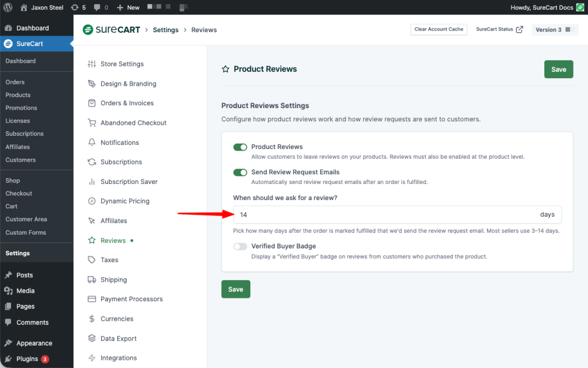Click the review request days input field
Viewport: 588px width, 368px height.
(385, 214)
